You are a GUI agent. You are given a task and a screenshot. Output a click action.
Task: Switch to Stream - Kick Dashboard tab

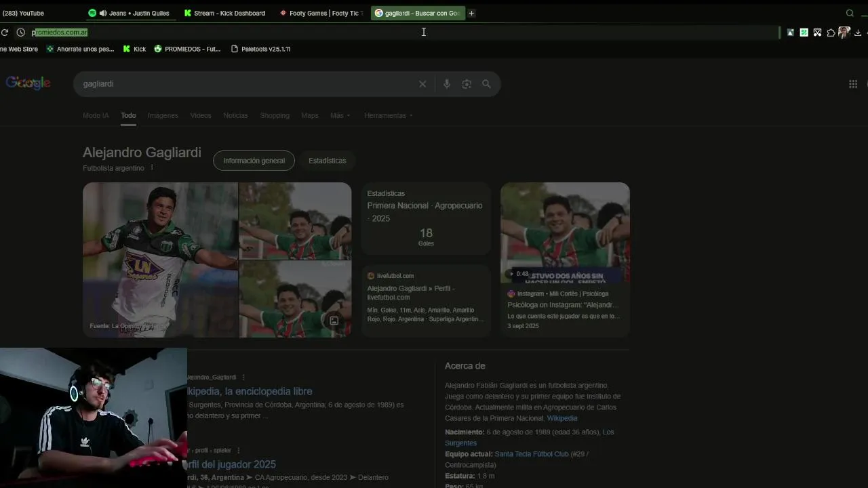click(225, 13)
